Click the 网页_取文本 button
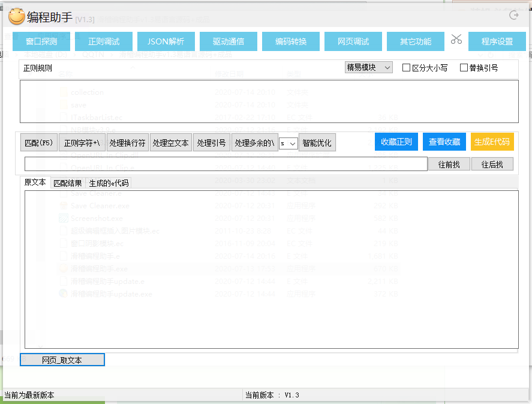The height and width of the screenshot is (404, 532). click(x=62, y=360)
